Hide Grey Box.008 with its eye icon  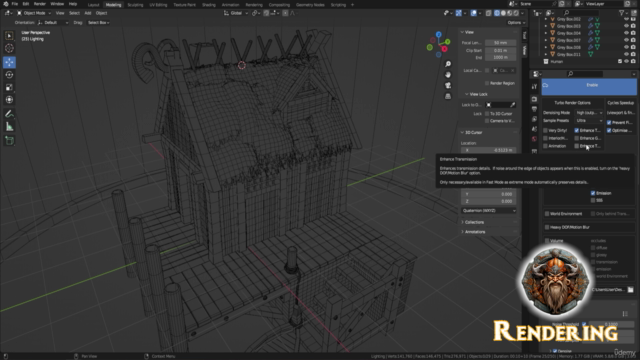pyautogui.click(x=626, y=47)
